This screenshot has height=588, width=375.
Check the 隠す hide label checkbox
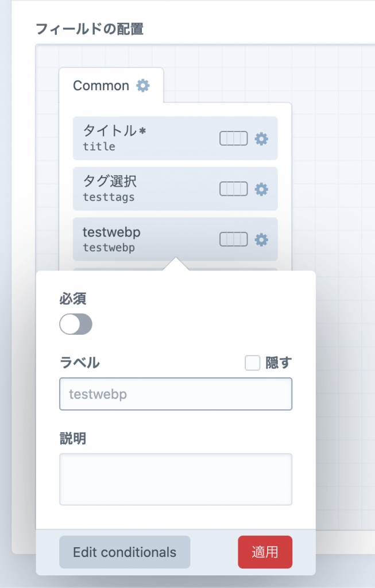coord(253,363)
